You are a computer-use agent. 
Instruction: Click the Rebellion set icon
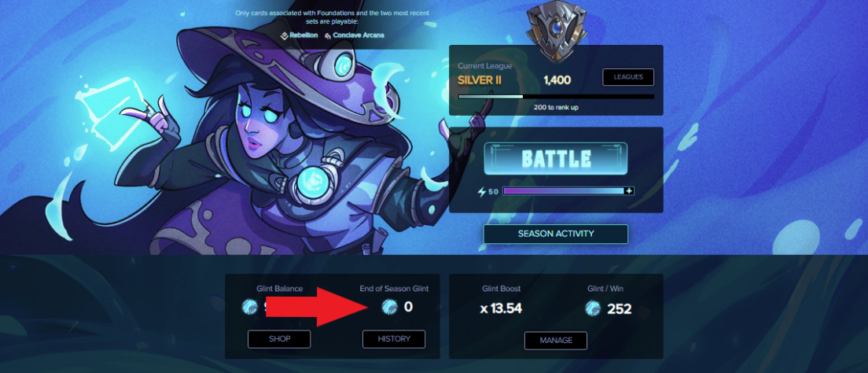click(284, 35)
